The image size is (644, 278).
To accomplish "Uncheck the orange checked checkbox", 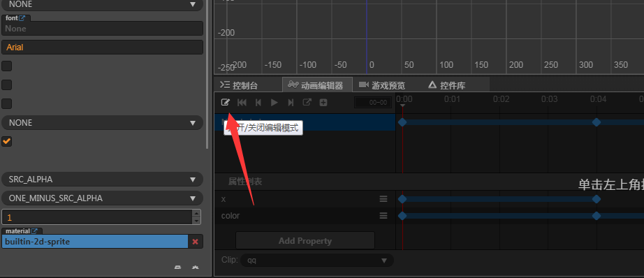I will [6, 142].
